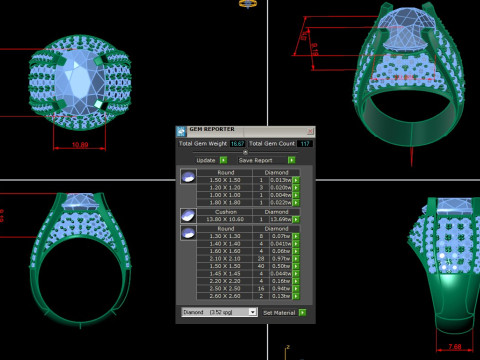Click the green arrow on the 1.40 X 1.40 row
The width and height of the screenshot is (480, 360).
pos(296,244)
